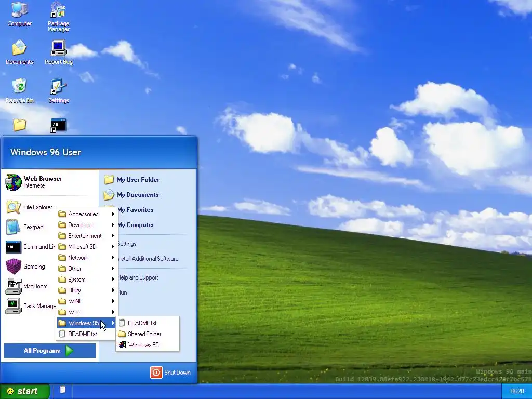Image resolution: width=532 pixels, height=399 pixels.
Task: Launch Task Manager from start menu
Action: tap(31, 306)
